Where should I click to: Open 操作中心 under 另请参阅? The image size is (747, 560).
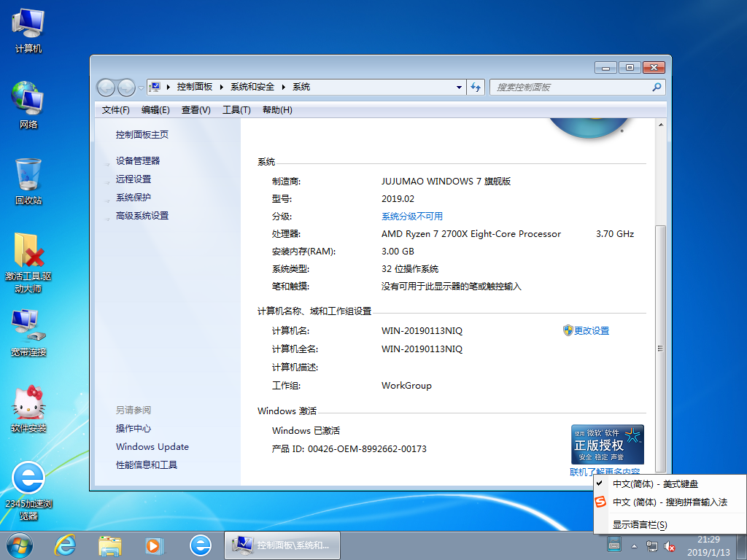click(x=133, y=429)
